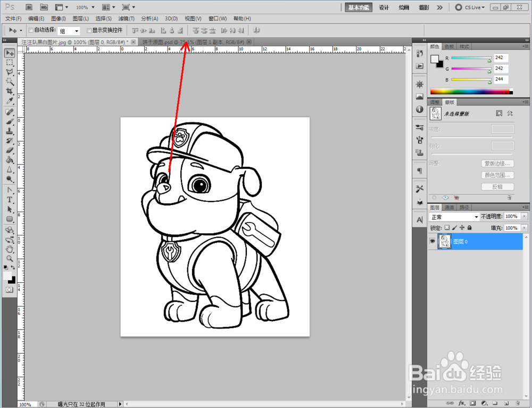
Task: Switch to the 路径 paths tab
Action: click(464, 207)
